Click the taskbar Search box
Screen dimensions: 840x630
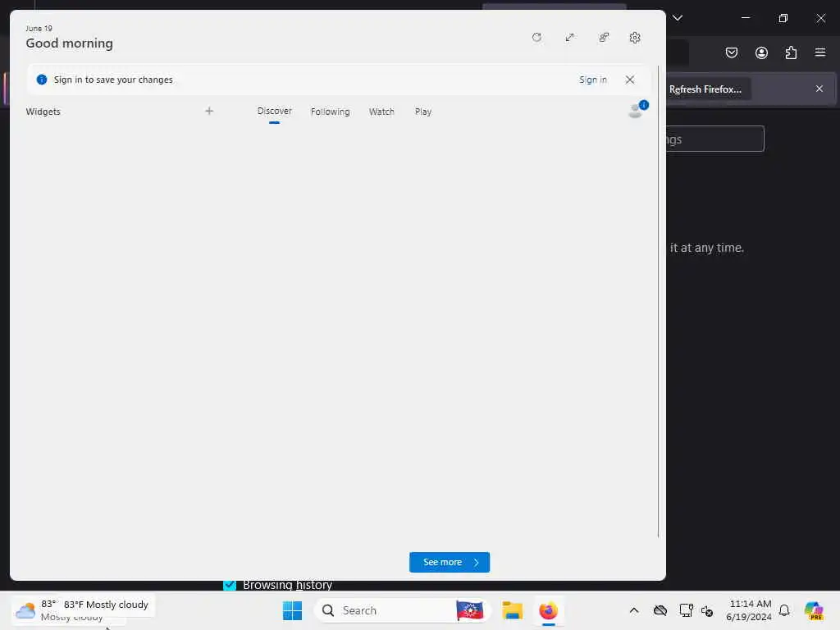point(402,610)
